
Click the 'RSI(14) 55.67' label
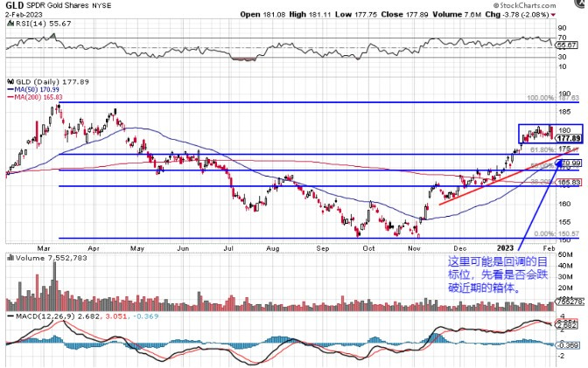click(x=43, y=24)
